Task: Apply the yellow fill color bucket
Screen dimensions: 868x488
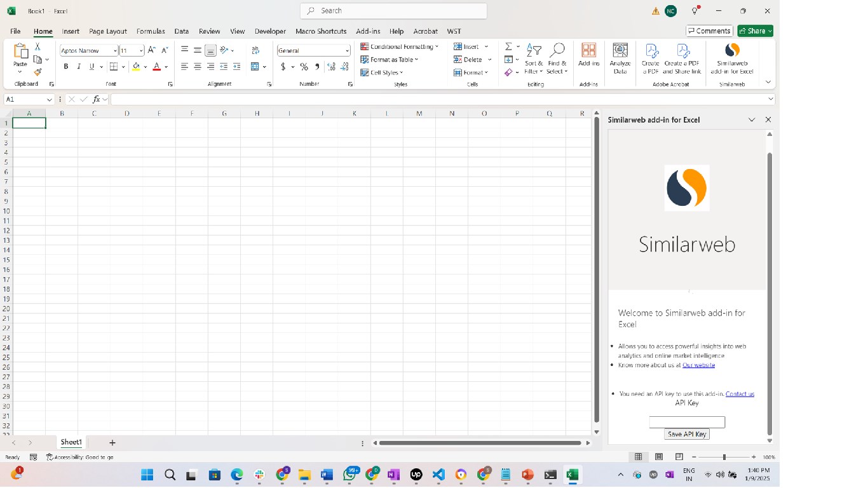Action: [x=136, y=67]
